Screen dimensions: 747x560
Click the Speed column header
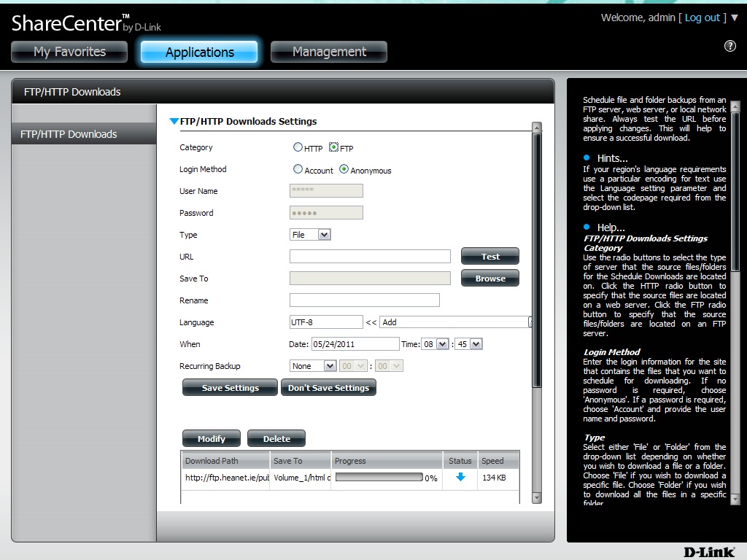pos(498,461)
